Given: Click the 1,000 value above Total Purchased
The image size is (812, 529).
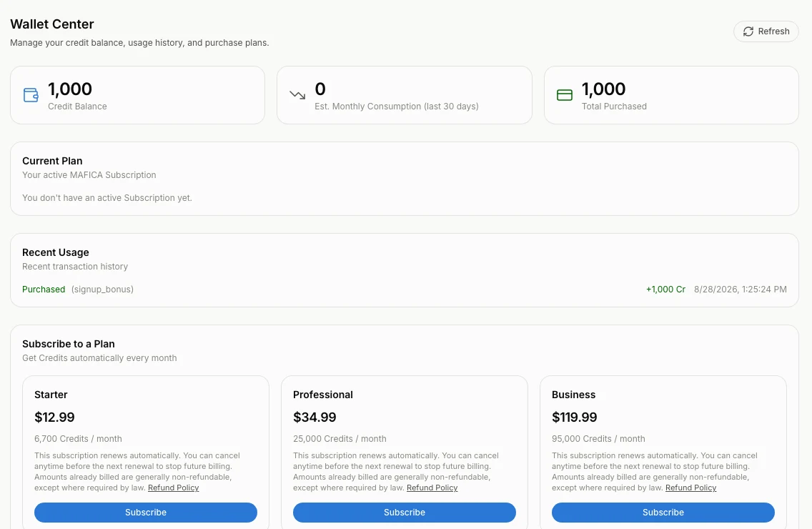Looking at the screenshot, I should click(x=603, y=89).
